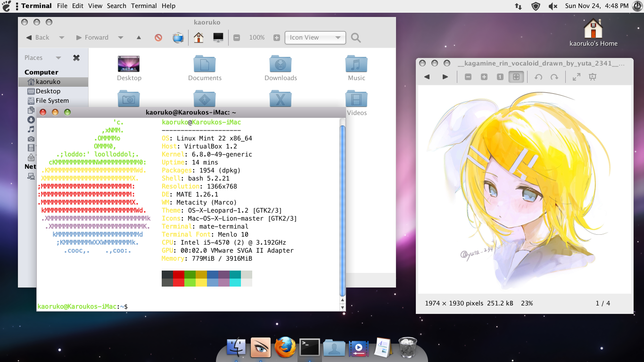The width and height of the screenshot is (644, 362).
Task: Zoom in in the file manager toolbar
Action: click(277, 38)
